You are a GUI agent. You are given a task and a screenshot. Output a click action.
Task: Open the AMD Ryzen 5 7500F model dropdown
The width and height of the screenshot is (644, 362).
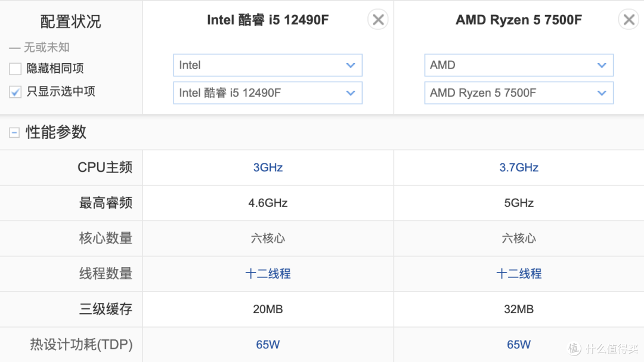[x=519, y=93]
